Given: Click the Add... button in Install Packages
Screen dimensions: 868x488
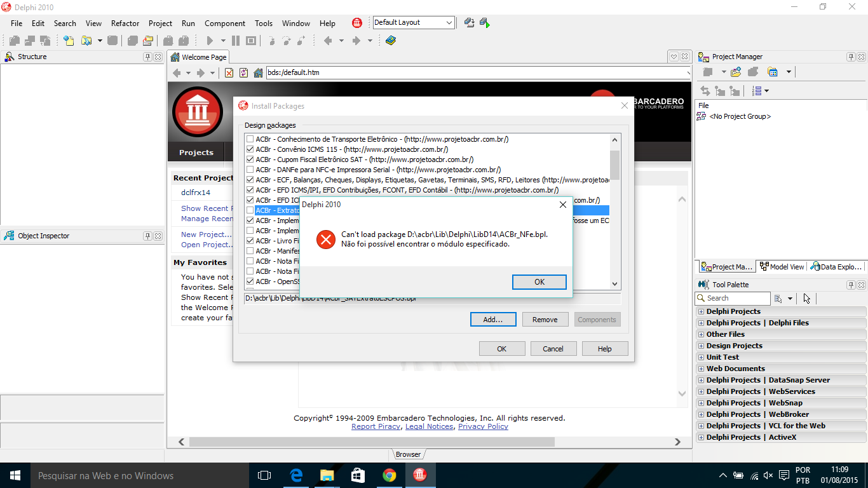Looking at the screenshot, I should pos(493,320).
